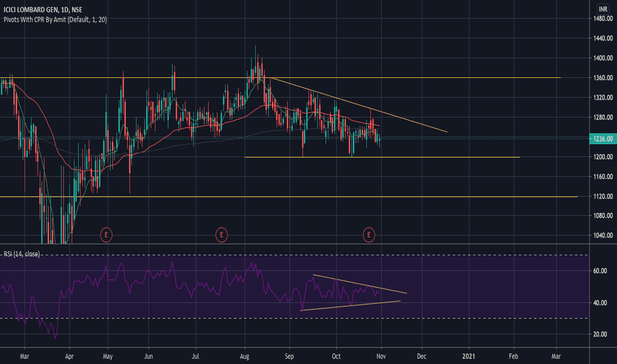Click the May label on time axis

tap(107, 357)
